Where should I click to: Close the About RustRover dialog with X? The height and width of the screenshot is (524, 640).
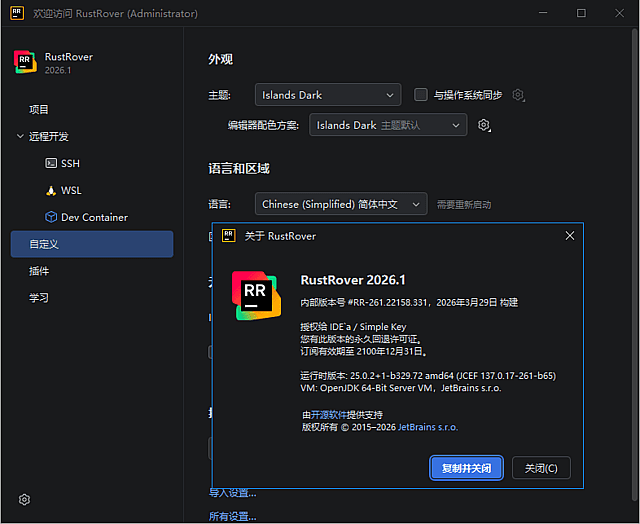[570, 236]
